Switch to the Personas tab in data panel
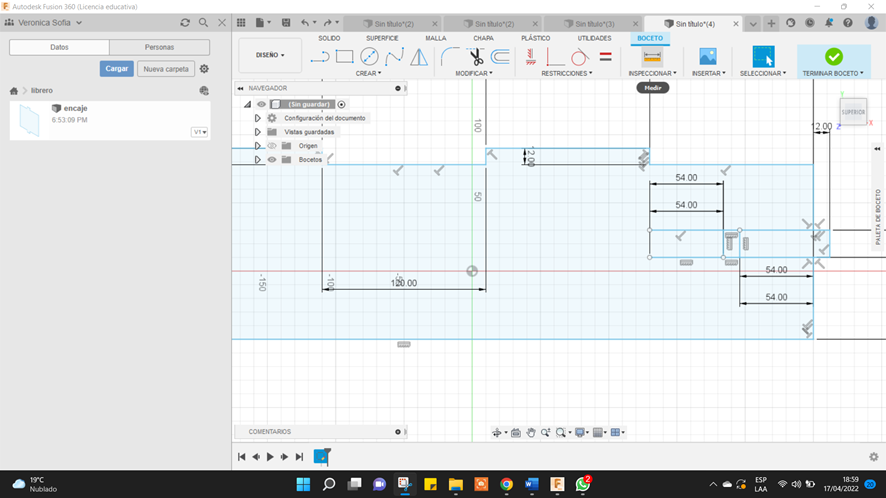Image resolution: width=886 pixels, height=498 pixels. (x=159, y=47)
